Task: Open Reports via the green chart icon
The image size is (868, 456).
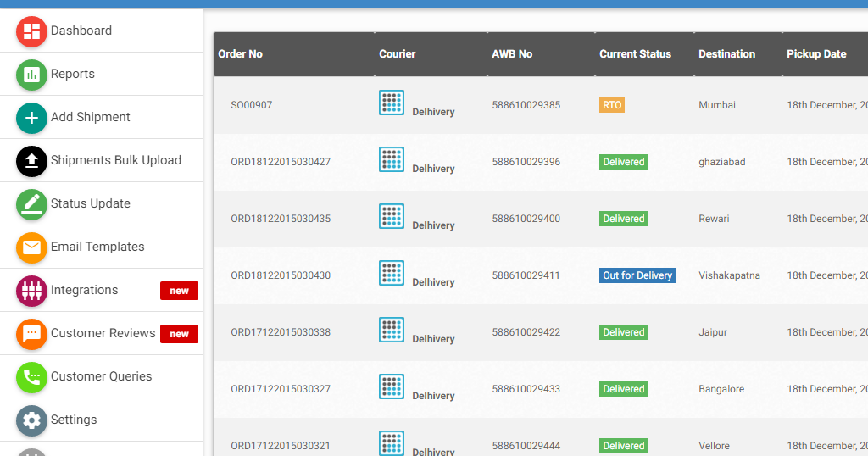Action: (31, 75)
